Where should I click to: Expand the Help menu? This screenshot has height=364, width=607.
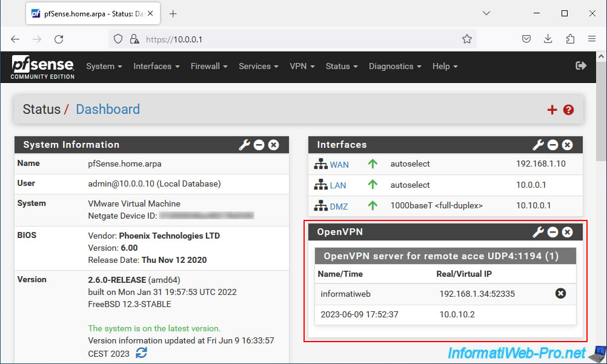445,66
